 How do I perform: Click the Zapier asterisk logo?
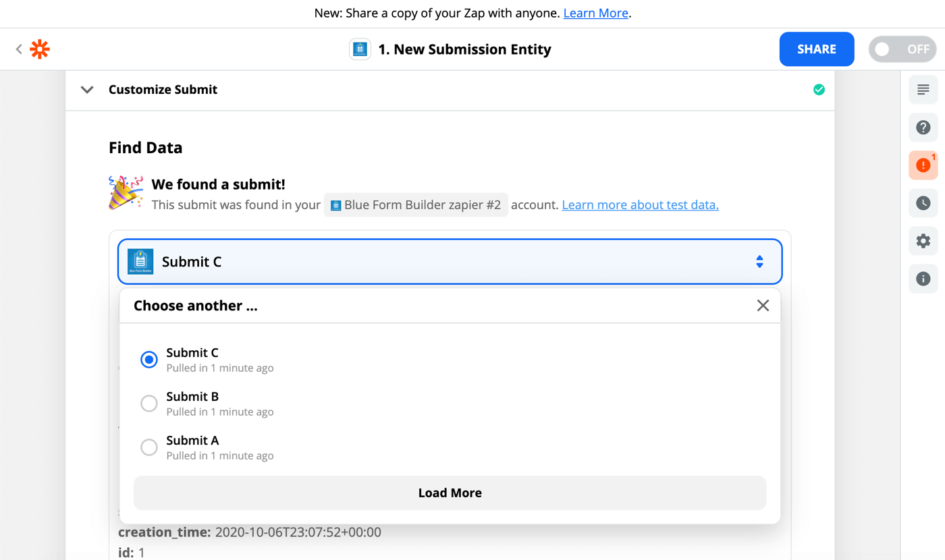[x=39, y=49]
